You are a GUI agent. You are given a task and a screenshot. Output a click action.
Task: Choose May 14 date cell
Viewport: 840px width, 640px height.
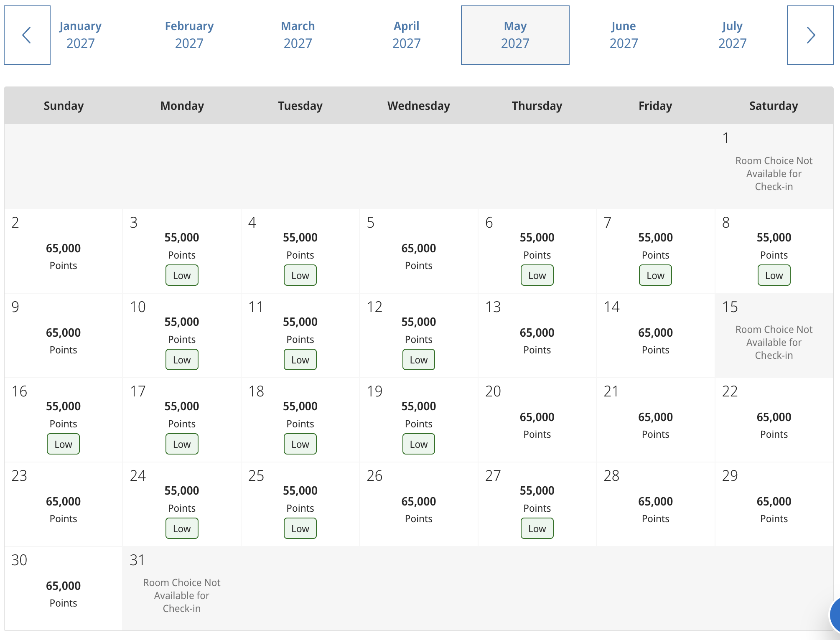pyautogui.click(x=655, y=335)
